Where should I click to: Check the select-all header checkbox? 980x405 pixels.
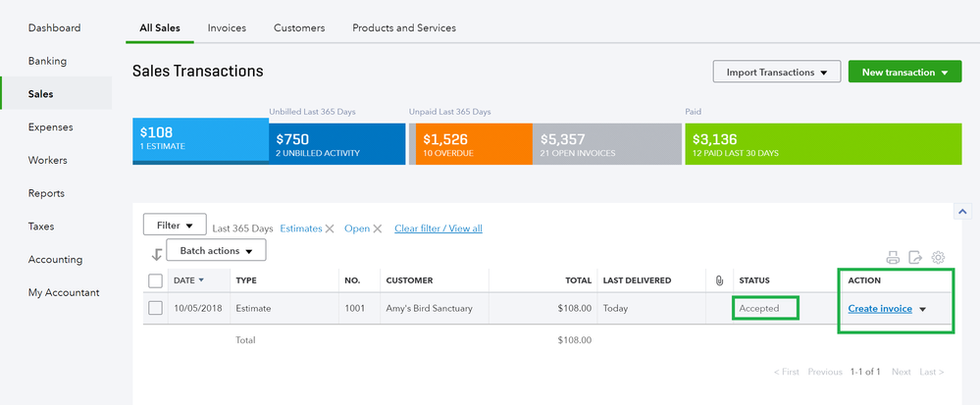(155, 280)
